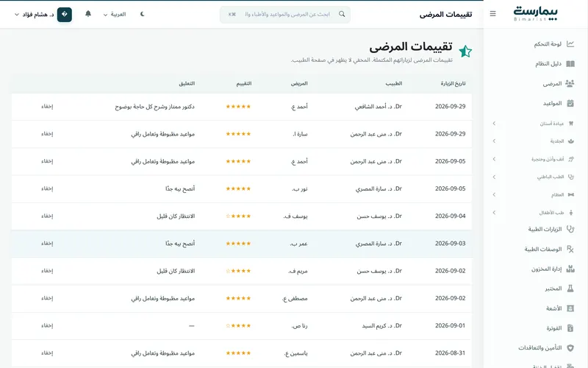Open the radiology icon الأشعة
588x368 pixels.
(x=570, y=308)
